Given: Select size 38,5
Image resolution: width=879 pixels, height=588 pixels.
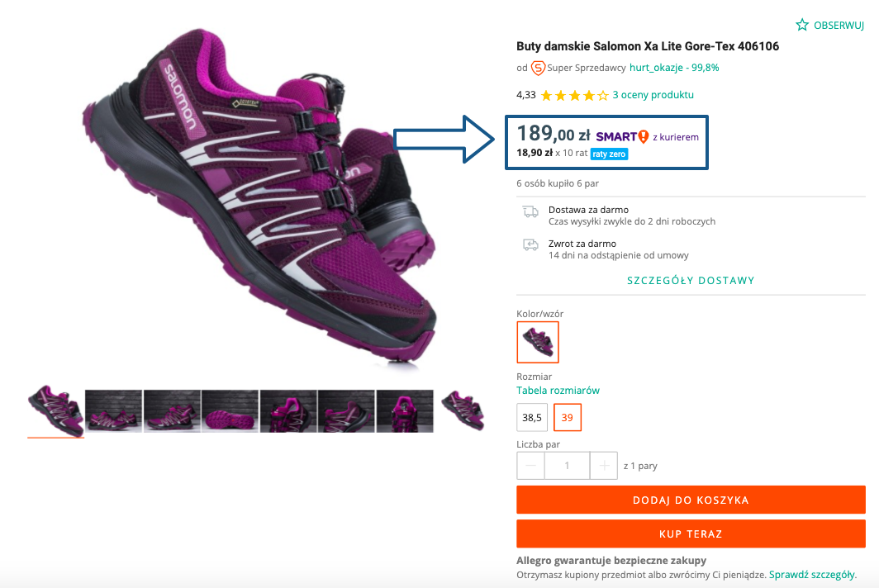Looking at the screenshot, I should coord(531,417).
